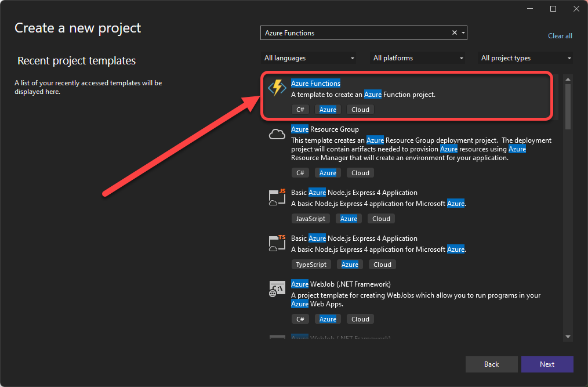Viewport: 588px width, 387px height.
Task: Click the C# tag under Azure Functions
Action: (300, 110)
